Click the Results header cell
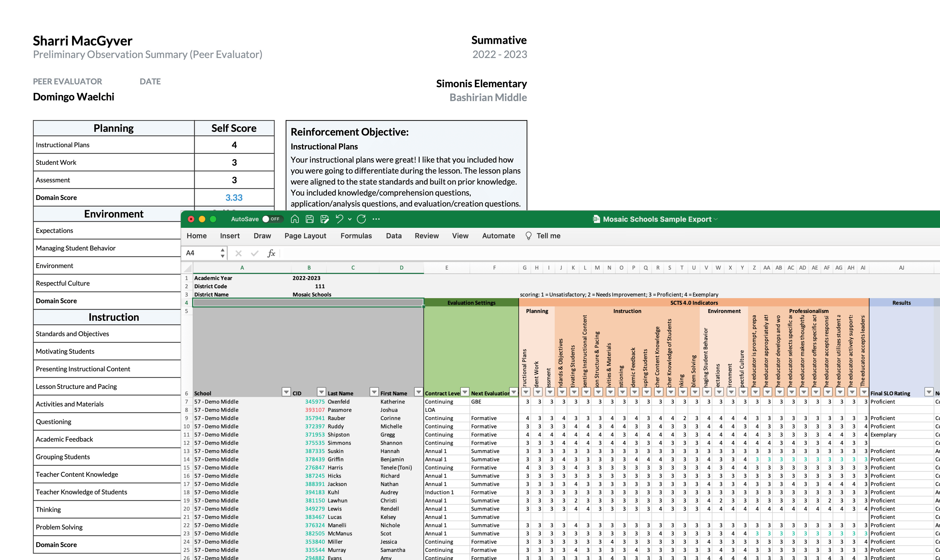 pyautogui.click(x=901, y=303)
